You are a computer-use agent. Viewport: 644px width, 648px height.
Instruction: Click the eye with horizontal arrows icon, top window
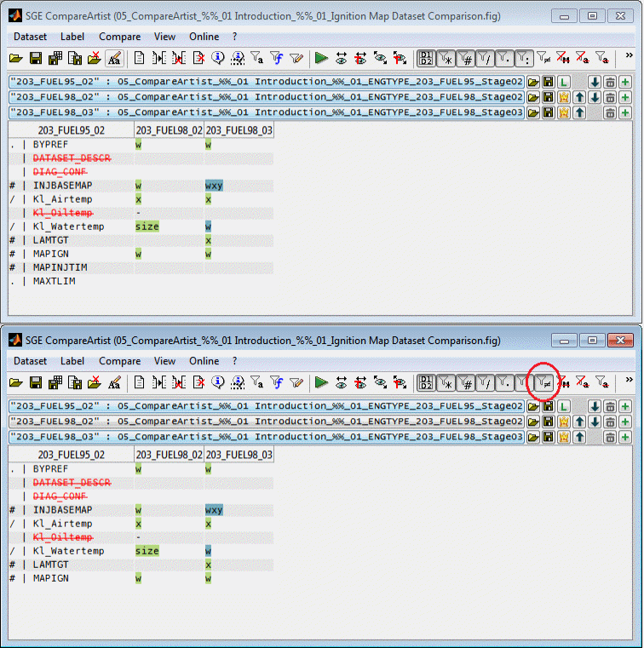(341, 58)
